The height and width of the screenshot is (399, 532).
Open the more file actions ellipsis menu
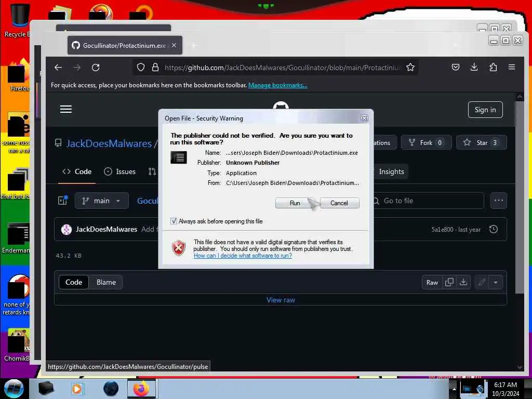coord(498,201)
